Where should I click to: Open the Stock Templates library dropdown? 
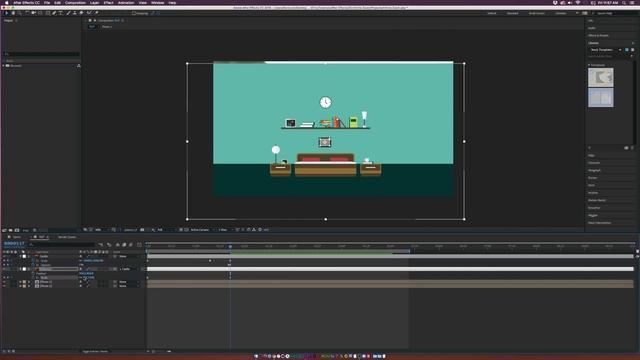coord(606,49)
